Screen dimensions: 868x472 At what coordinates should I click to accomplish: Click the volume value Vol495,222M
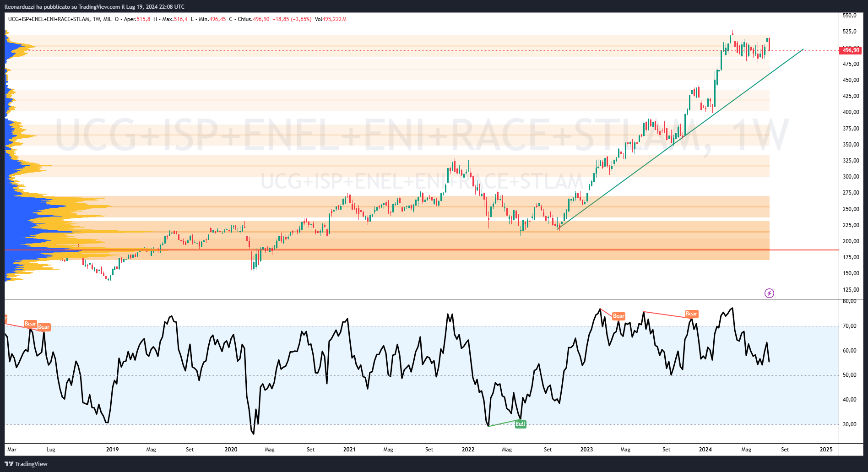(331, 19)
